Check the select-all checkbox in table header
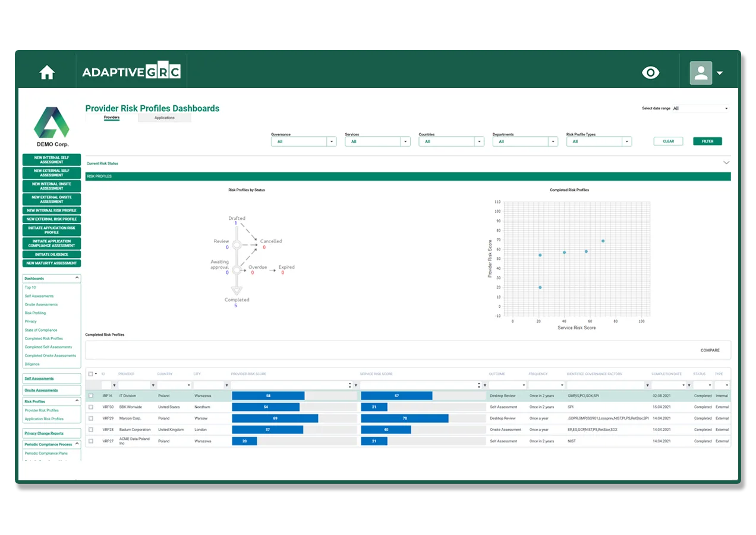Viewport: 756px width, 535px height. (90, 374)
